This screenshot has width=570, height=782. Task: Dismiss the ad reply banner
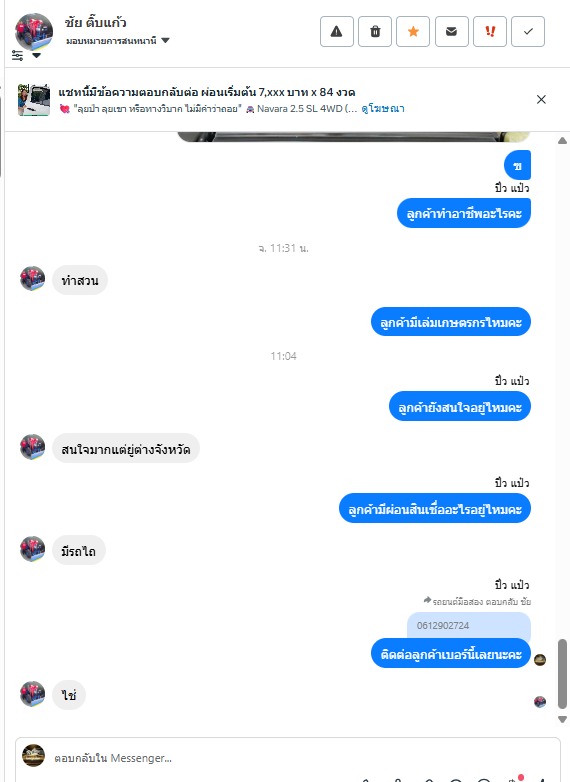[x=541, y=99]
